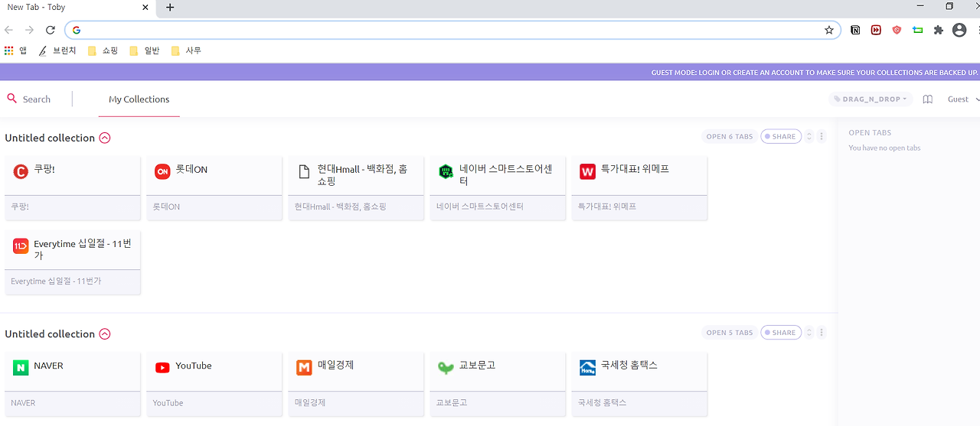
Task: Open the 일반 bookmarks folder
Action: click(x=144, y=50)
